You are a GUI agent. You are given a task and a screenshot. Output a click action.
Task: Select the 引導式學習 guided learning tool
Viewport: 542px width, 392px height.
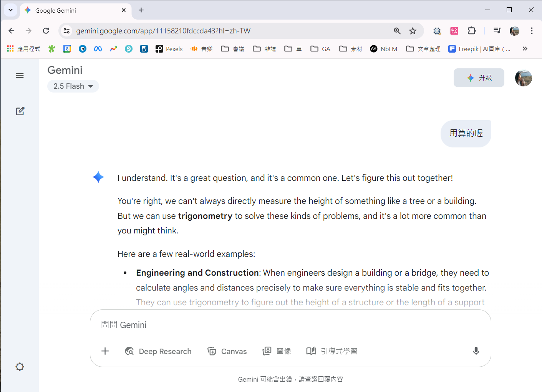click(x=331, y=351)
